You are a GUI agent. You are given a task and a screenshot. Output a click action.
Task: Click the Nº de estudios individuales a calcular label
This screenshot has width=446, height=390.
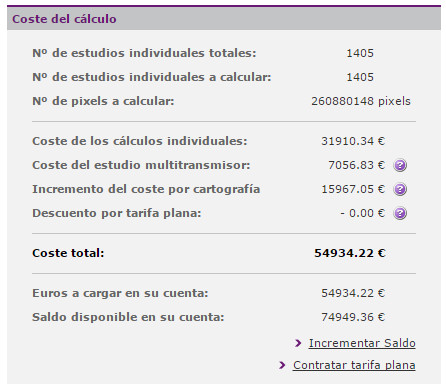(x=152, y=77)
